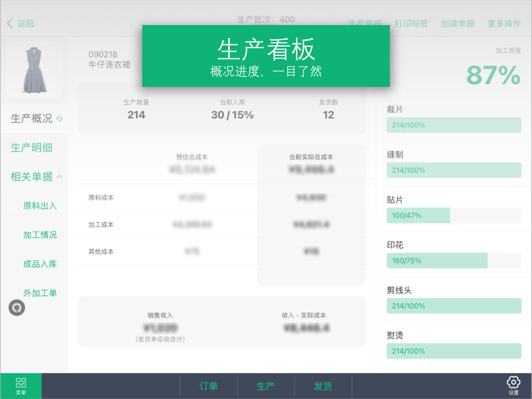Select the 贴片 100/47% progress bar

pyautogui.click(x=454, y=215)
